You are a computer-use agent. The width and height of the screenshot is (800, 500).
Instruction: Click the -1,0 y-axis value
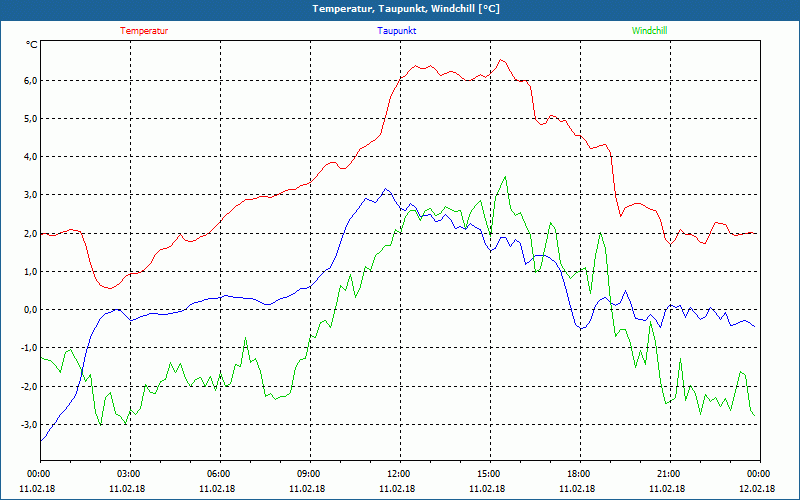(29, 348)
